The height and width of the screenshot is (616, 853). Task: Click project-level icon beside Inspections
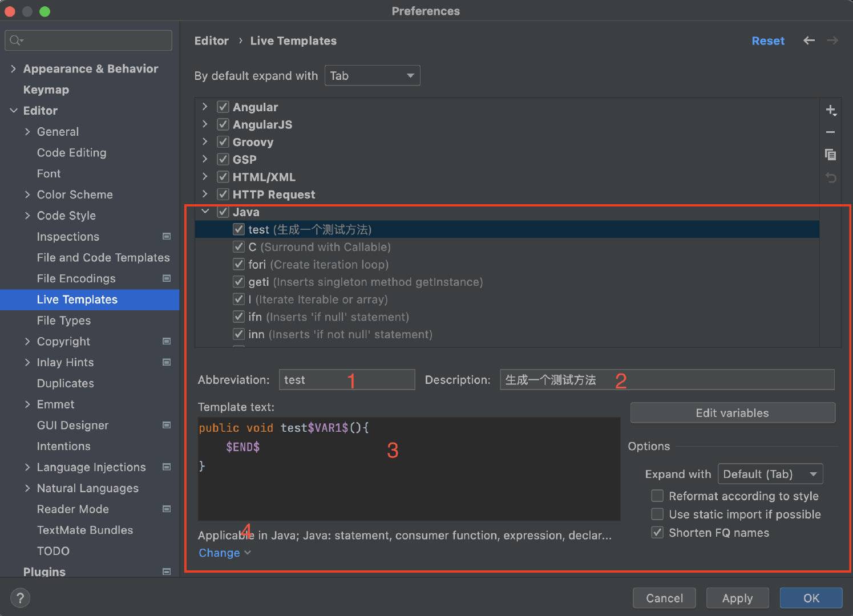click(x=167, y=236)
